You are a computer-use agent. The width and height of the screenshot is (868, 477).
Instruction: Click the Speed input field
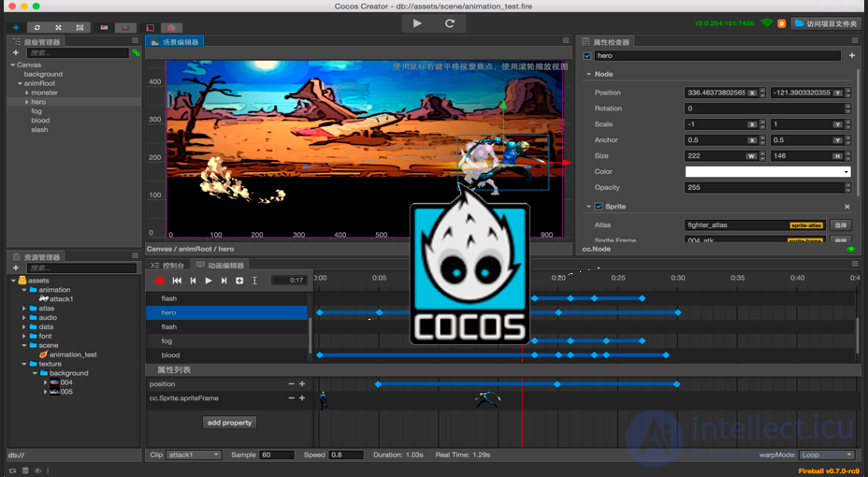[346, 455]
